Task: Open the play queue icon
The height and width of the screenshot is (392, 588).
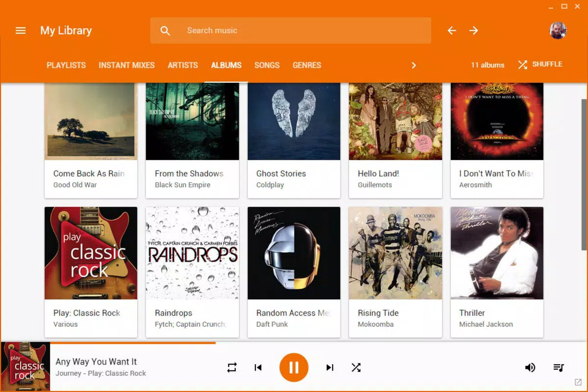Action: pos(559,367)
